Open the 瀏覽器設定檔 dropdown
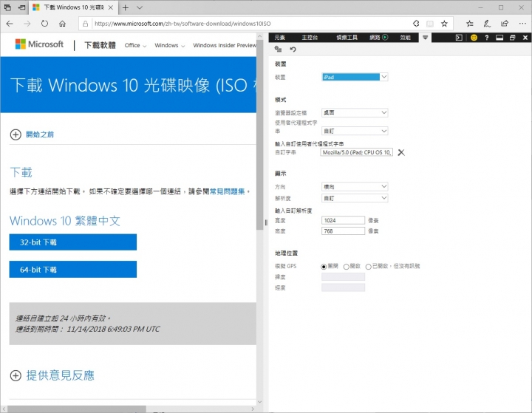This screenshot has width=532, height=413. (x=355, y=112)
